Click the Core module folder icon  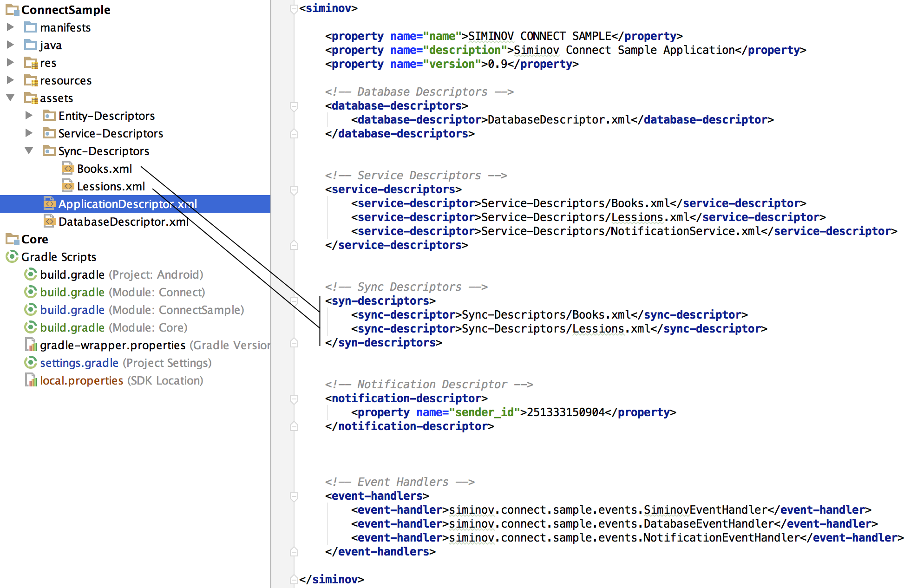(x=12, y=239)
